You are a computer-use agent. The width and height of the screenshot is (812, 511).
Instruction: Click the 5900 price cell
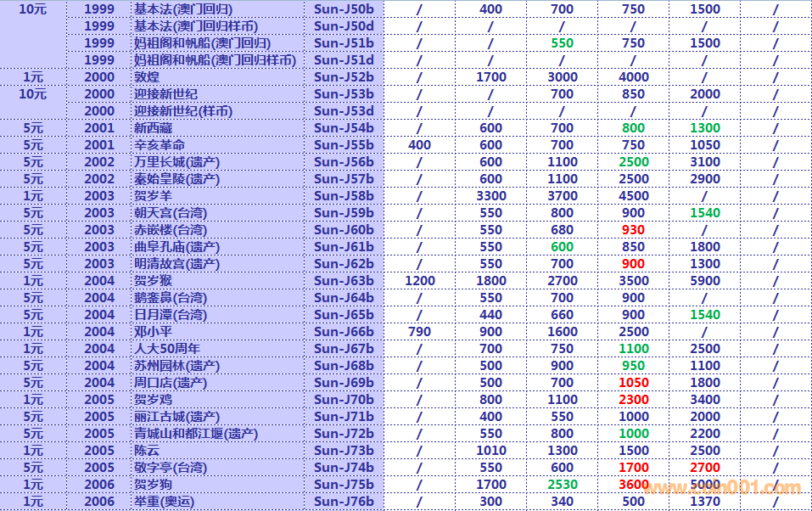pos(704,281)
